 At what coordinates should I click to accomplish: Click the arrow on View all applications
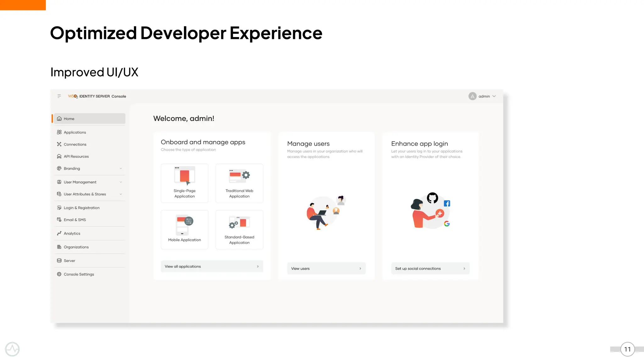pyautogui.click(x=258, y=266)
